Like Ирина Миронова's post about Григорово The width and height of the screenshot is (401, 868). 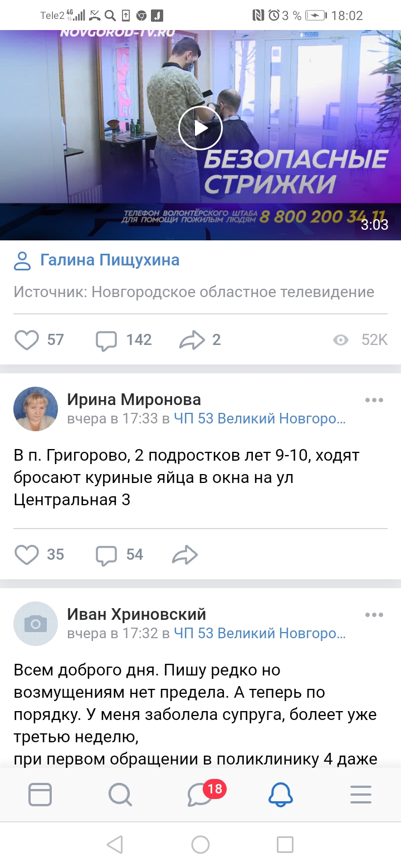point(27,555)
